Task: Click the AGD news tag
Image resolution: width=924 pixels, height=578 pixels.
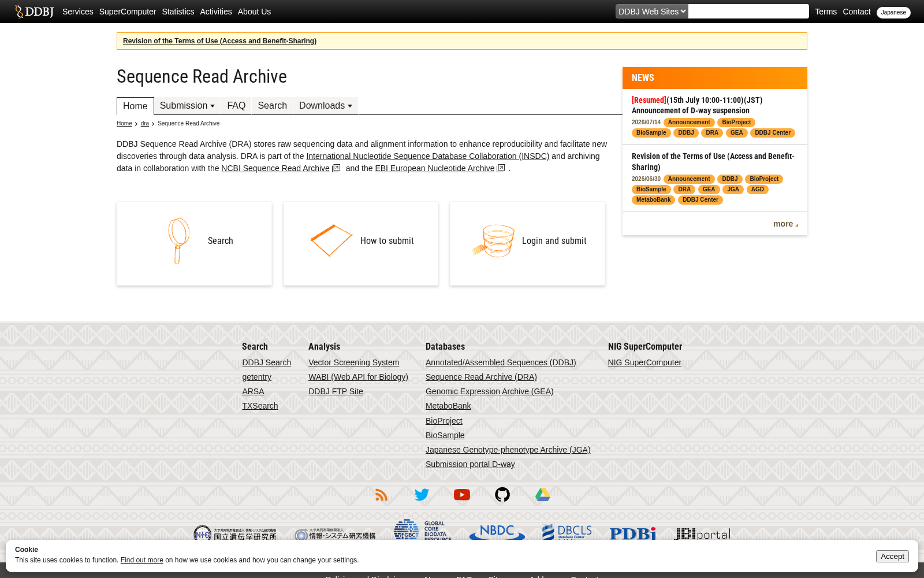Action: [x=758, y=190]
